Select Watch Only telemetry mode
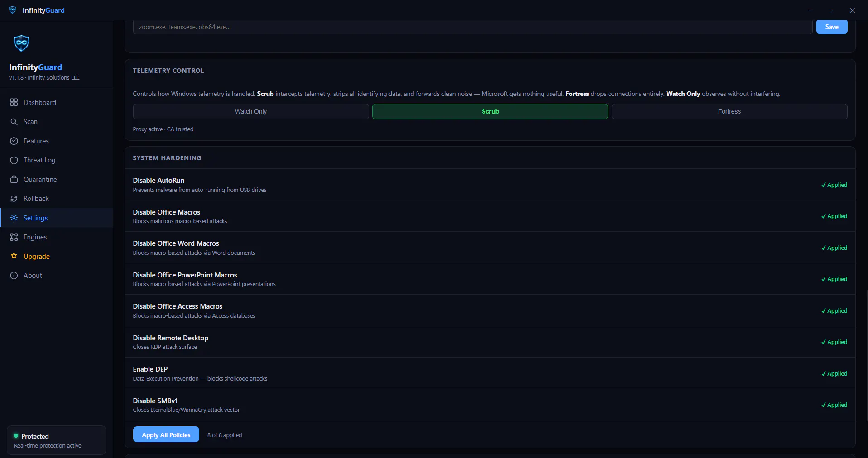Screen dimensions: 868x458 click(251, 111)
